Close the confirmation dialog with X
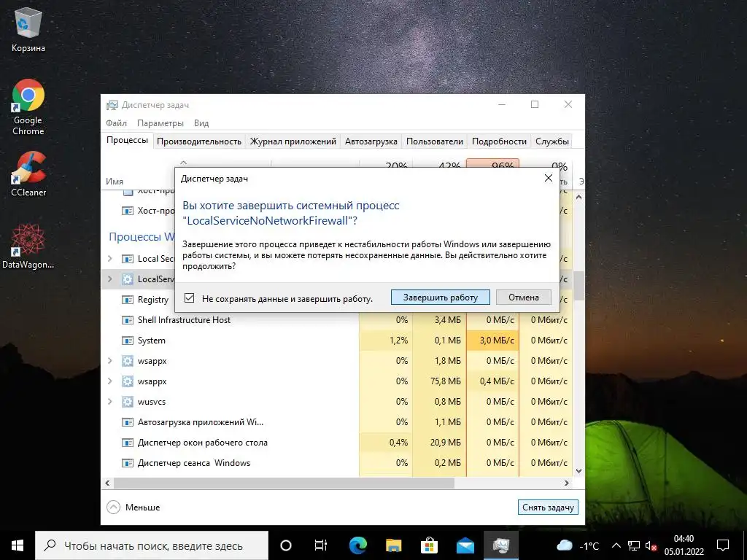 click(549, 178)
